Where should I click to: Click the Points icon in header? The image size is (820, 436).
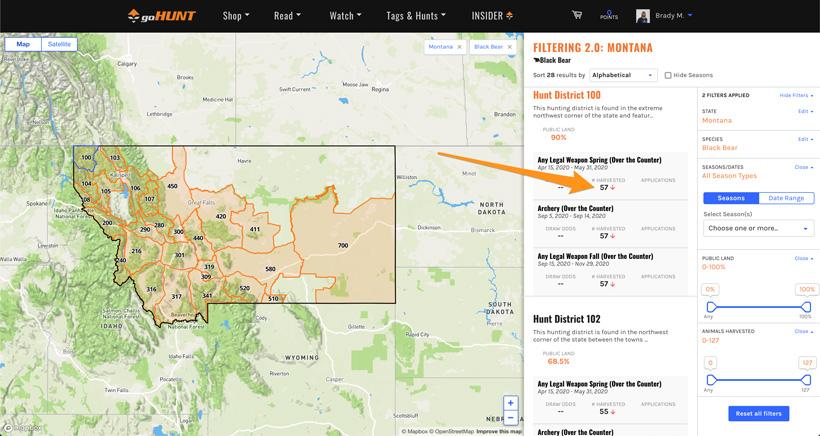tap(608, 15)
